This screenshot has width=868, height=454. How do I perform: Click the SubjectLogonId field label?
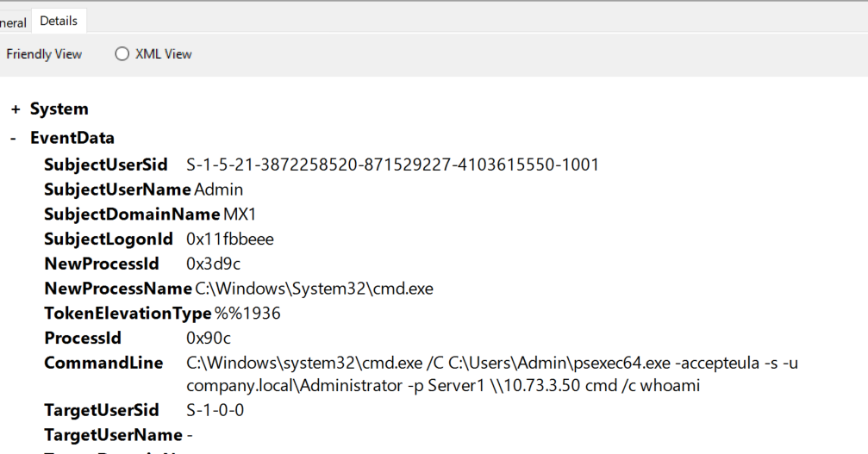(x=109, y=239)
